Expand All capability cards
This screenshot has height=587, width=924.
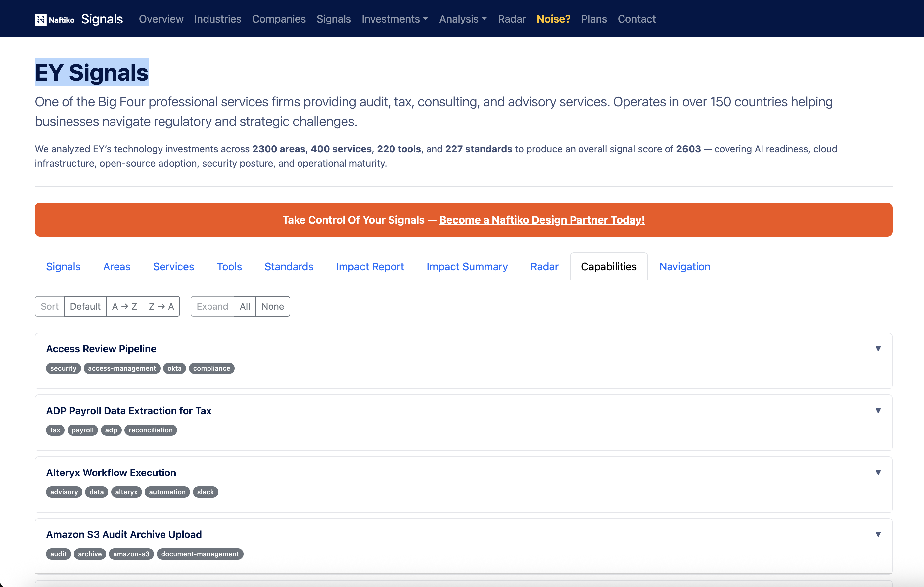245,306
